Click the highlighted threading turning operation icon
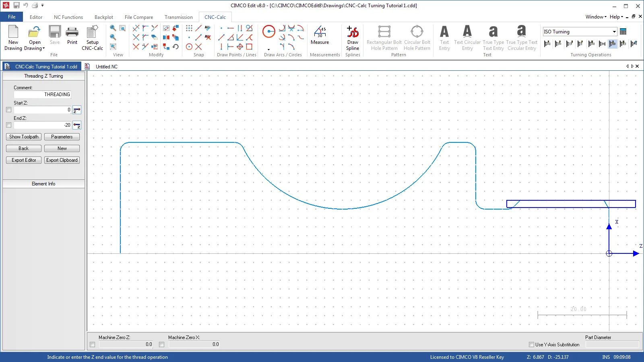 613,43
